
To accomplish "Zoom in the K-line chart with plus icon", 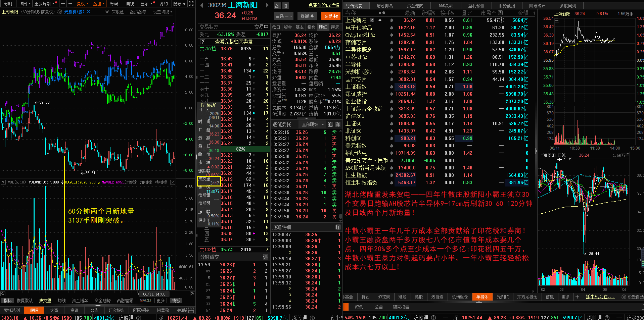I will (x=63, y=4).
